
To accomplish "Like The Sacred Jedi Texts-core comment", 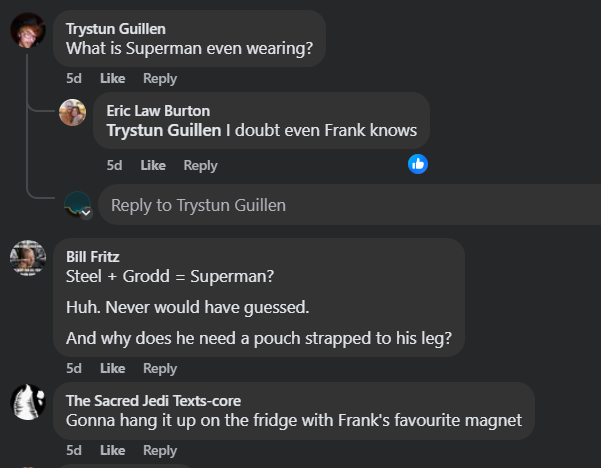I will pos(112,450).
